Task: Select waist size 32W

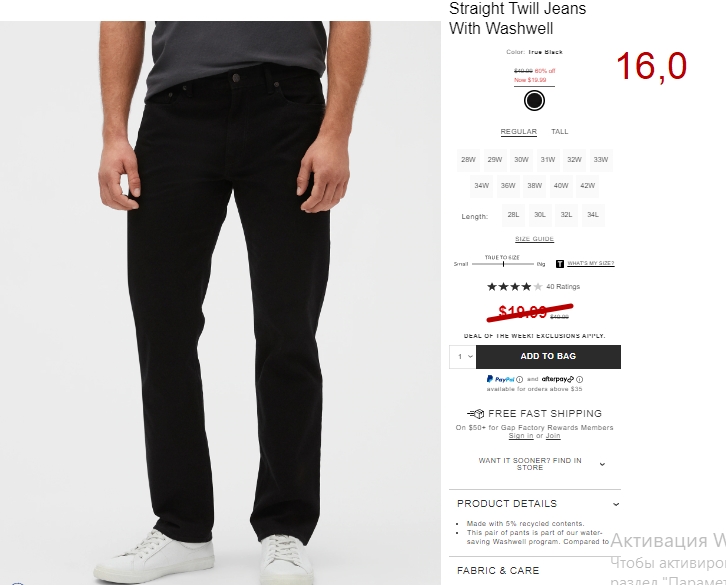Action: pyautogui.click(x=574, y=160)
